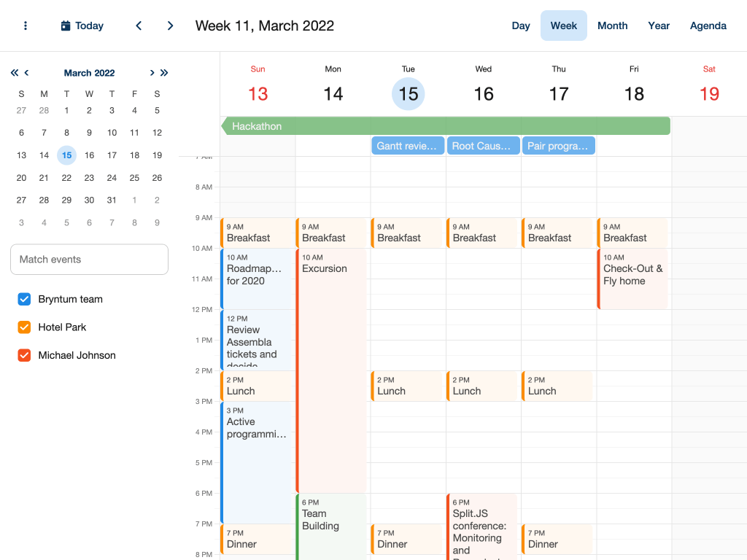
Task: Click the Today calendar button
Action: (x=82, y=26)
